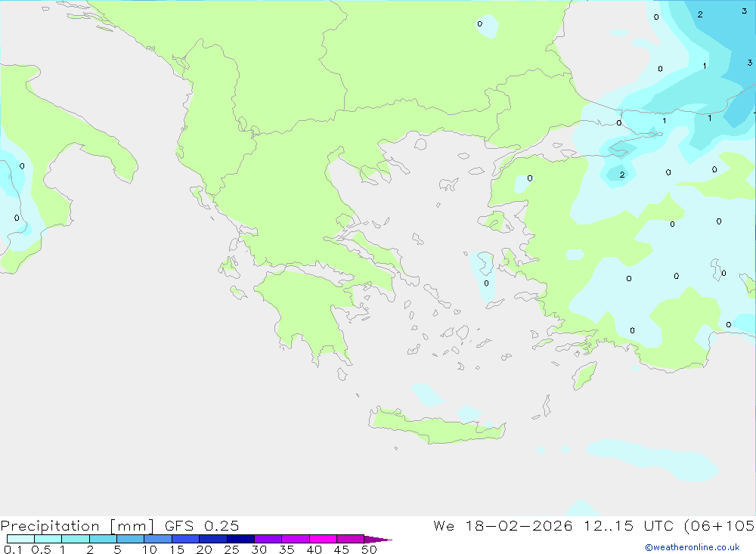Click the 20–25 mm dark blue swatch
The height and width of the screenshot is (554, 756).
[212, 539]
